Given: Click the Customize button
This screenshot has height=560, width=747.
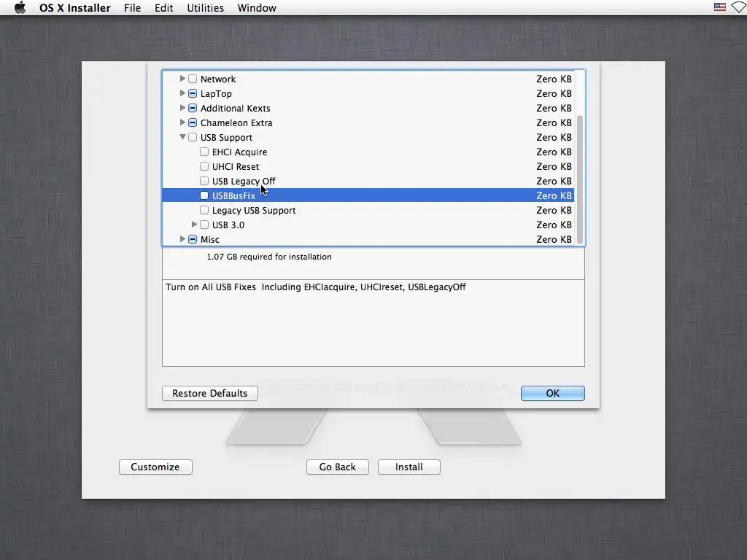Looking at the screenshot, I should [155, 467].
